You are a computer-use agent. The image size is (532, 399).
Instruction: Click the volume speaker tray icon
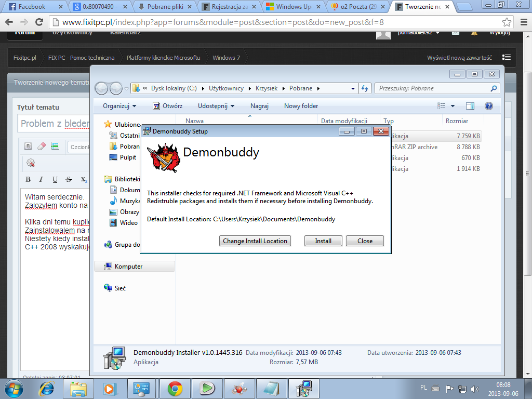tap(475, 389)
